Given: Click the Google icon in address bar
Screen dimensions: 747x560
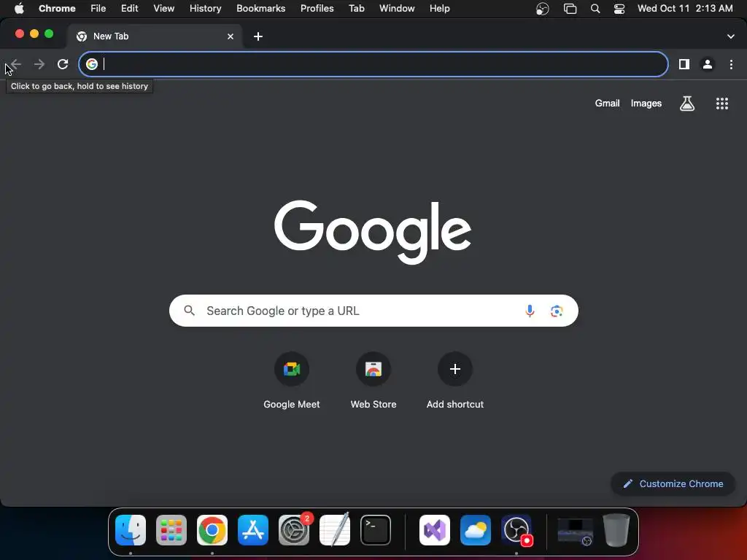Looking at the screenshot, I should click(92, 64).
